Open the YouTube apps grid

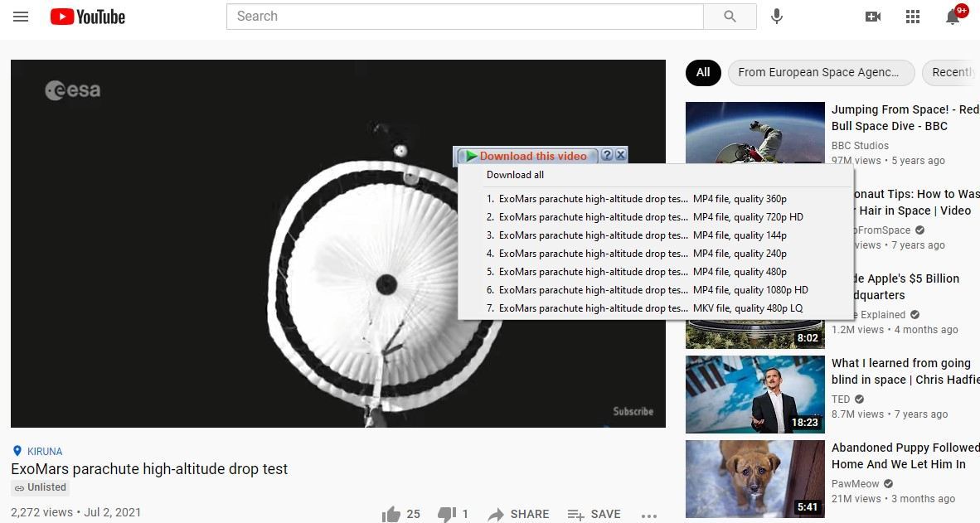pos(913,17)
